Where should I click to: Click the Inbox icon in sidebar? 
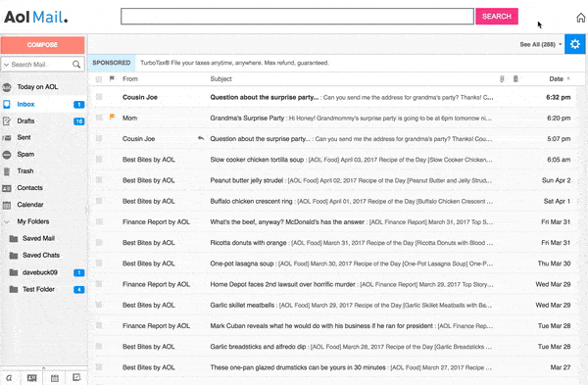point(7,104)
